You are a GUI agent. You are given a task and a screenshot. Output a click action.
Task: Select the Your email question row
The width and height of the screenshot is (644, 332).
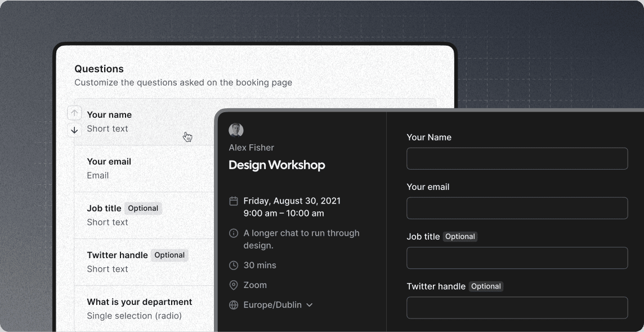point(145,169)
